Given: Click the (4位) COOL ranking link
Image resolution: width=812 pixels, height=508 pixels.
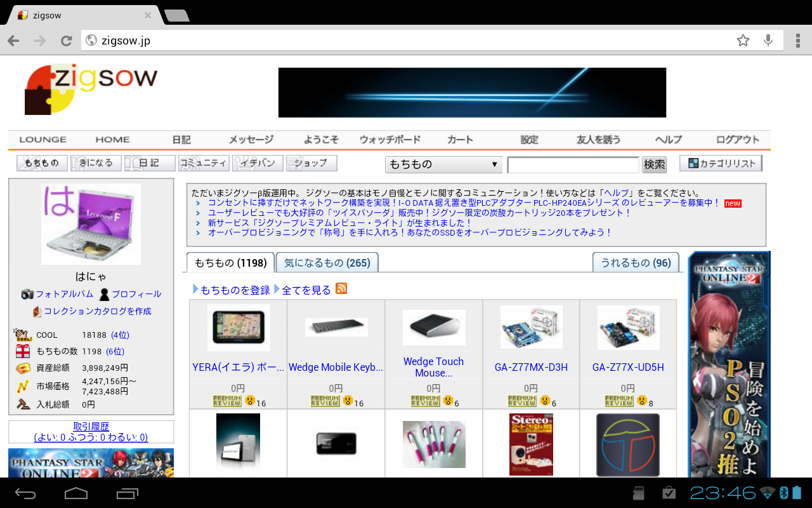Looking at the screenshot, I should click(120, 335).
